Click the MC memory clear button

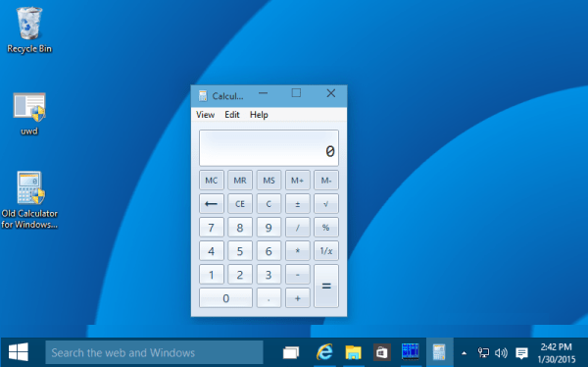[x=212, y=181]
